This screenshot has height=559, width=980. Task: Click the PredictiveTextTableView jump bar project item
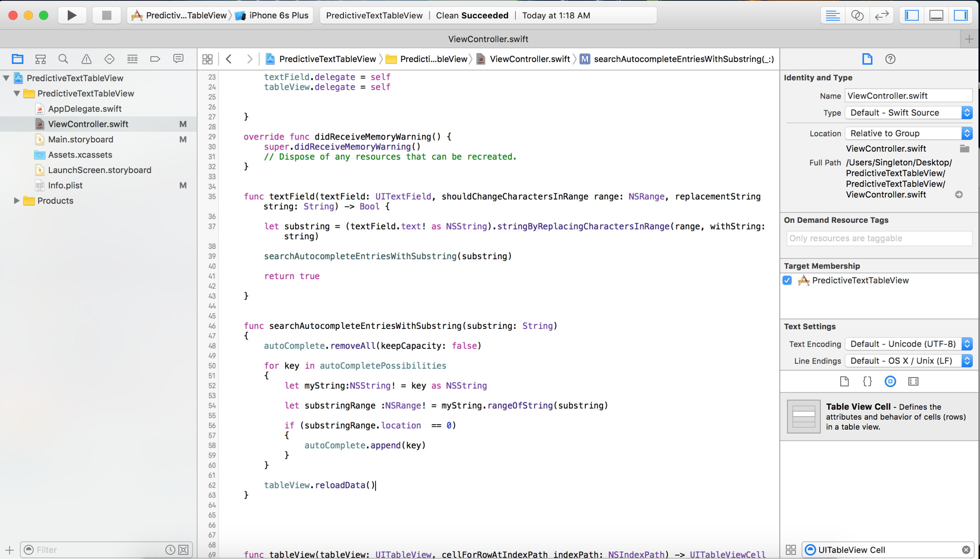321,59
